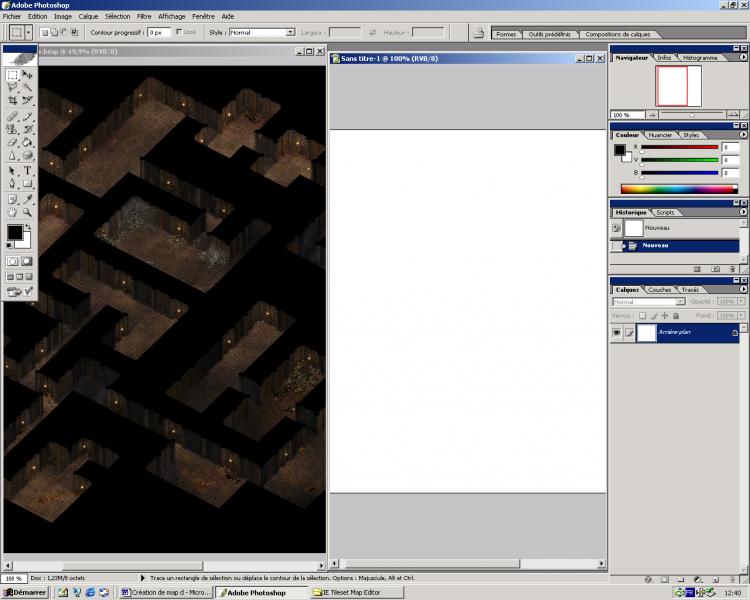Image resolution: width=750 pixels, height=600 pixels.
Task: Open the Calque menu
Action: coord(88,16)
